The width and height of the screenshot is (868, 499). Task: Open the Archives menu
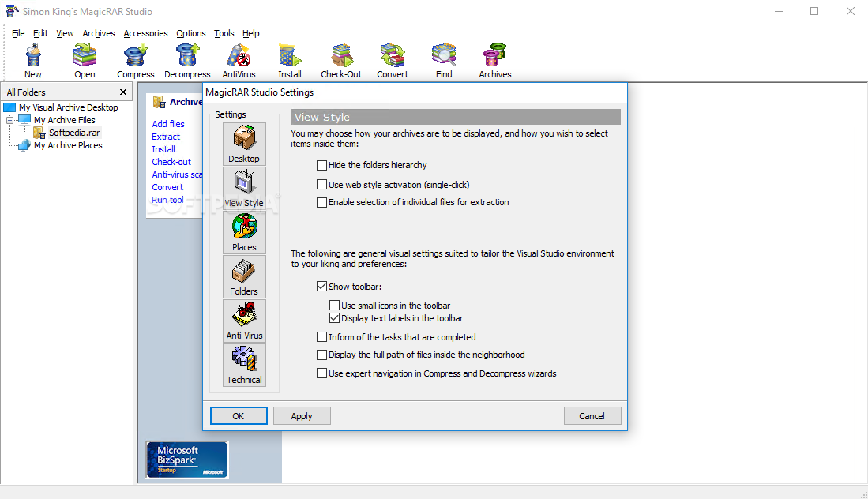(x=99, y=33)
